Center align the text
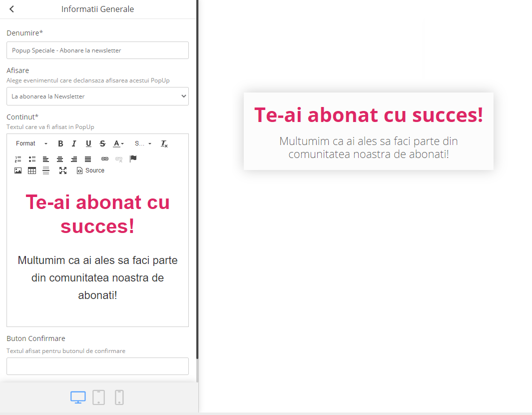This screenshot has width=532, height=415. (60, 159)
